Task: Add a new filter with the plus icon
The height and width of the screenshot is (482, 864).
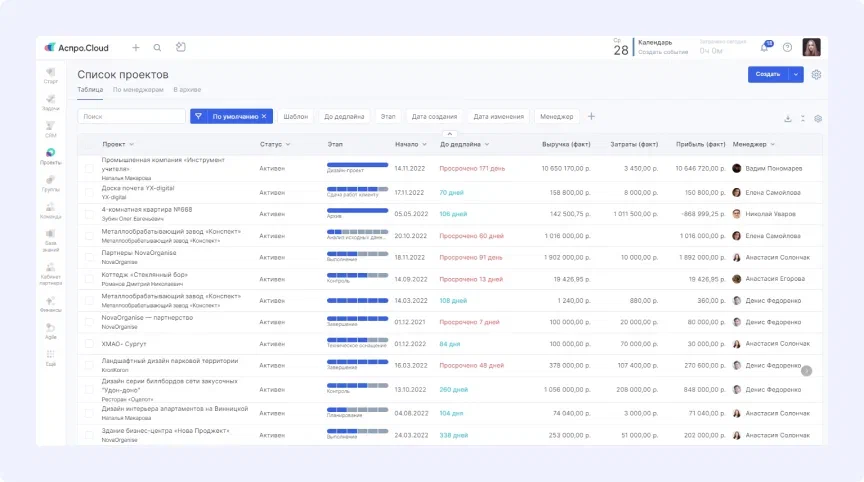Action: 591,116
